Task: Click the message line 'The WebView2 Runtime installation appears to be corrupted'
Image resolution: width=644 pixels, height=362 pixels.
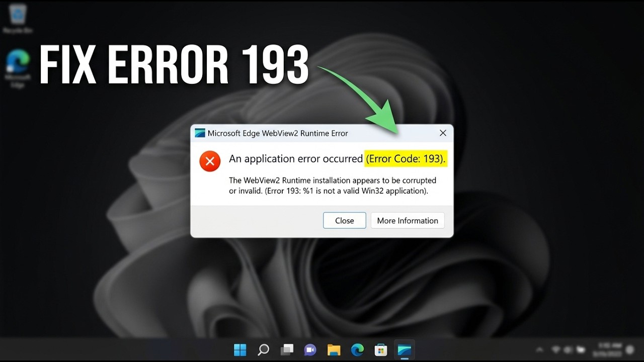Action: tap(333, 180)
